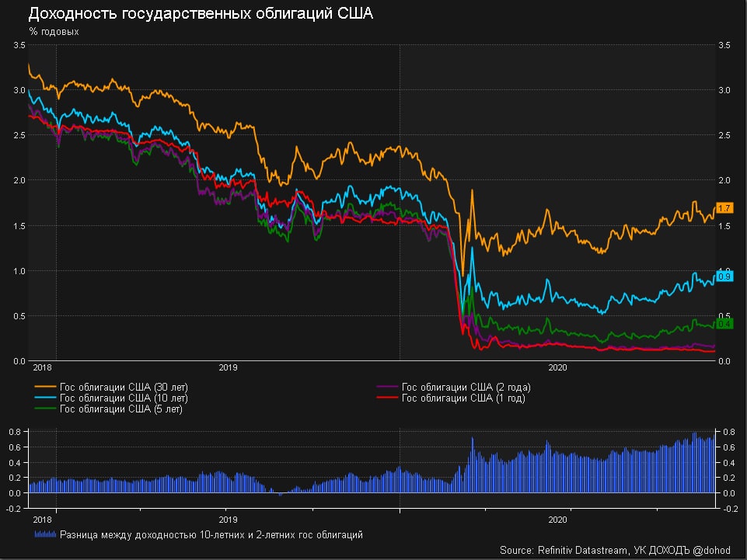The image size is (747, 560).
Task: Click the green 0.4 end-value tag
Action: coord(724,324)
